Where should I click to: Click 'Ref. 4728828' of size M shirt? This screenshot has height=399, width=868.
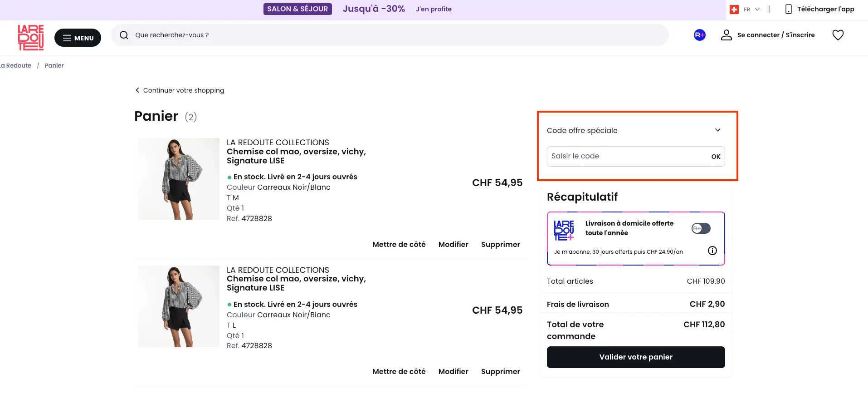pos(249,218)
